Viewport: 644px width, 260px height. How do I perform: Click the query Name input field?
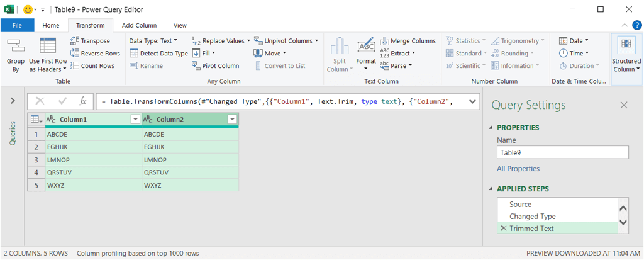point(562,152)
